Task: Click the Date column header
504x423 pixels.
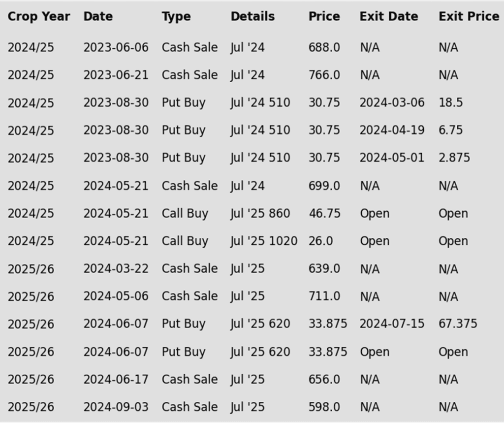Action: click(98, 16)
